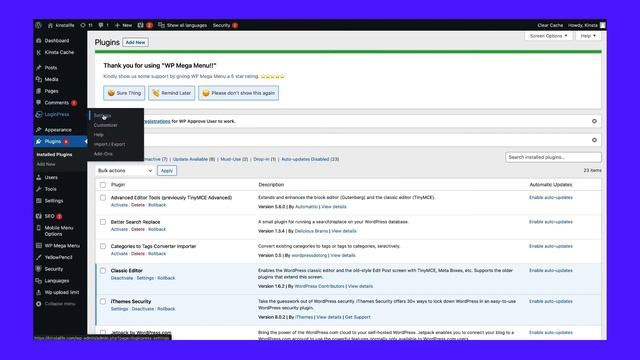Open Pages in the sidebar
640x360 pixels.
51,91
